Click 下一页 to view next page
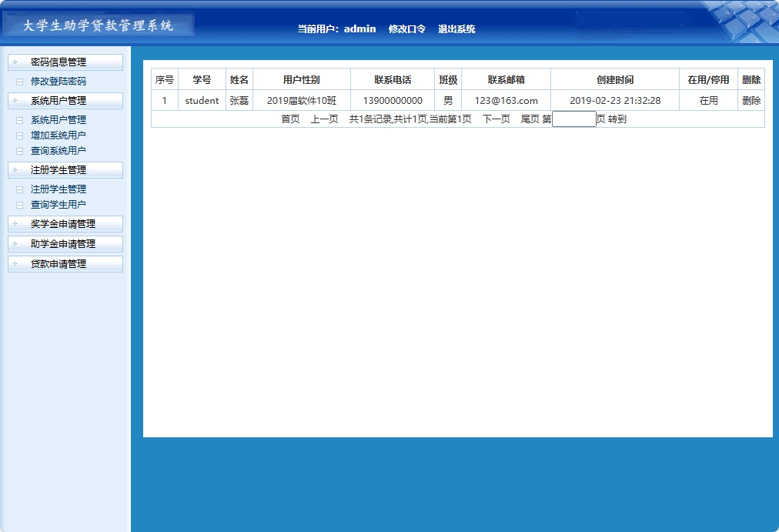779x532 pixels. click(493, 119)
